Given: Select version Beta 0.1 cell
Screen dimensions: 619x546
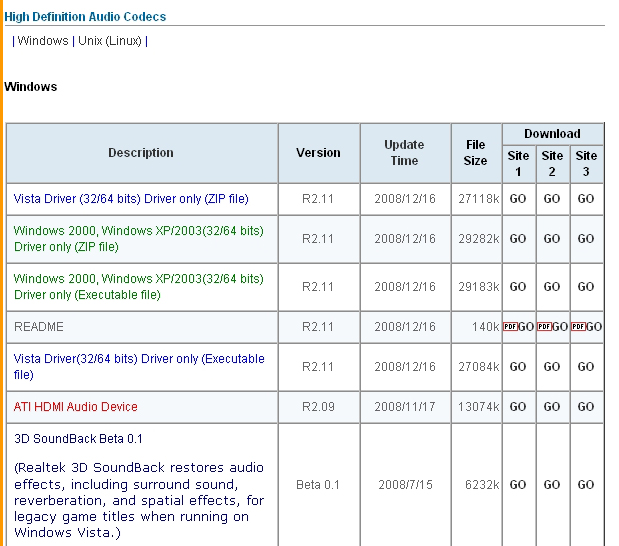Looking at the screenshot, I should click(x=318, y=484).
